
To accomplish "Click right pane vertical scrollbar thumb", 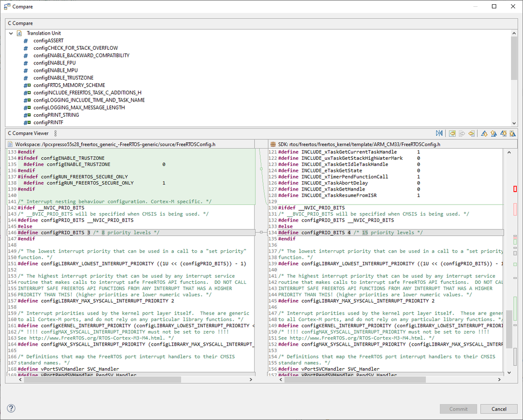I will 509,329.
